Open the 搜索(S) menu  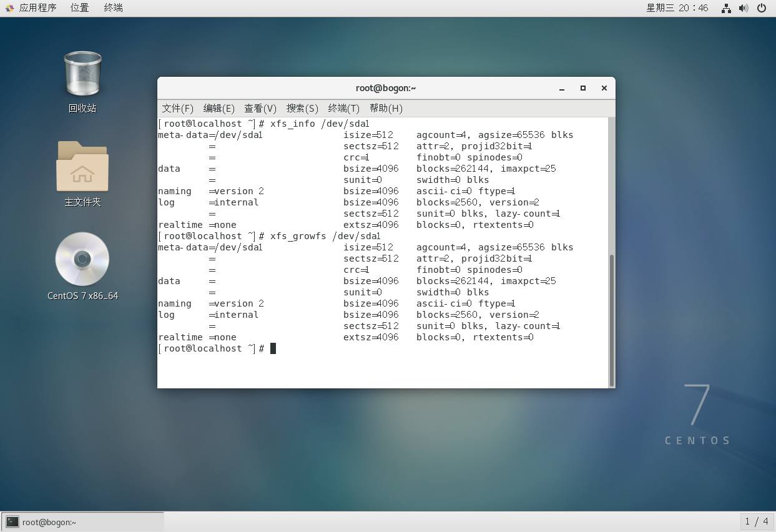tap(302, 108)
